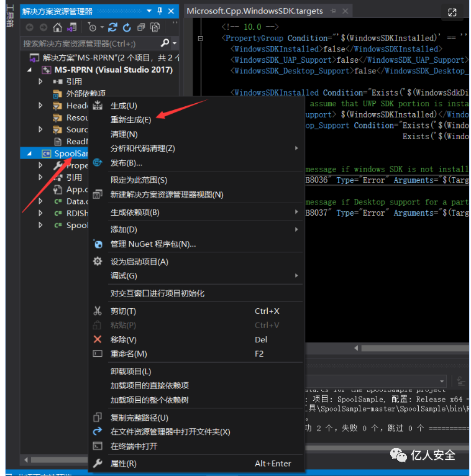Choose 重命名(M) in the context menu

pos(196,354)
